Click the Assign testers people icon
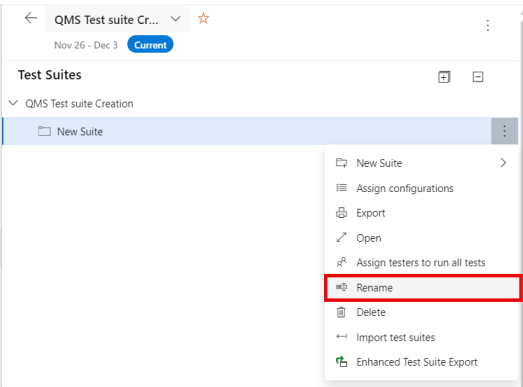 (x=341, y=262)
